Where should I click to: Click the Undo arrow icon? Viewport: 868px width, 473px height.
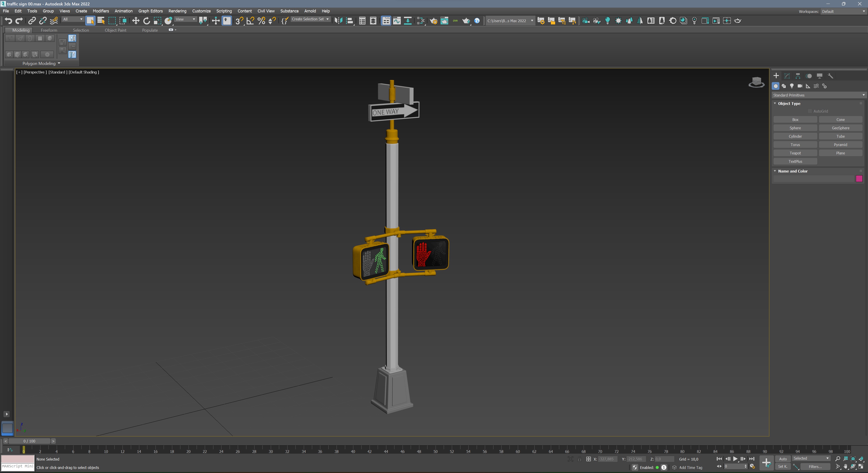point(8,21)
